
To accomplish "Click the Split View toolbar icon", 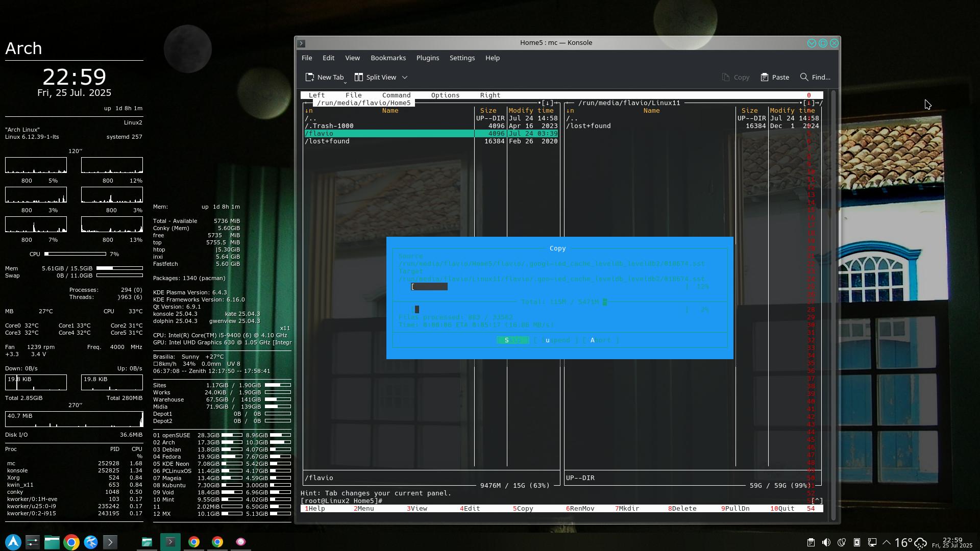I will 359,77.
